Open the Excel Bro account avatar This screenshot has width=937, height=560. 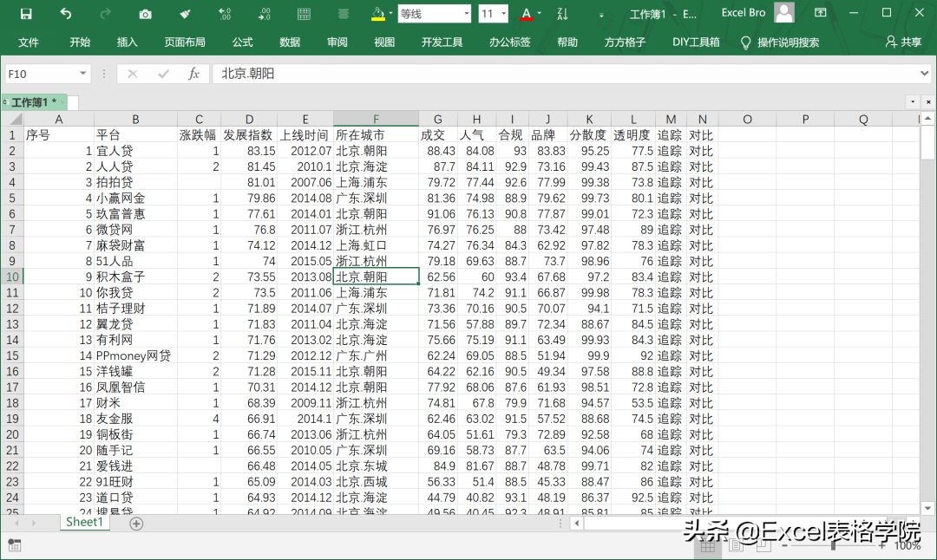tap(784, 12)
